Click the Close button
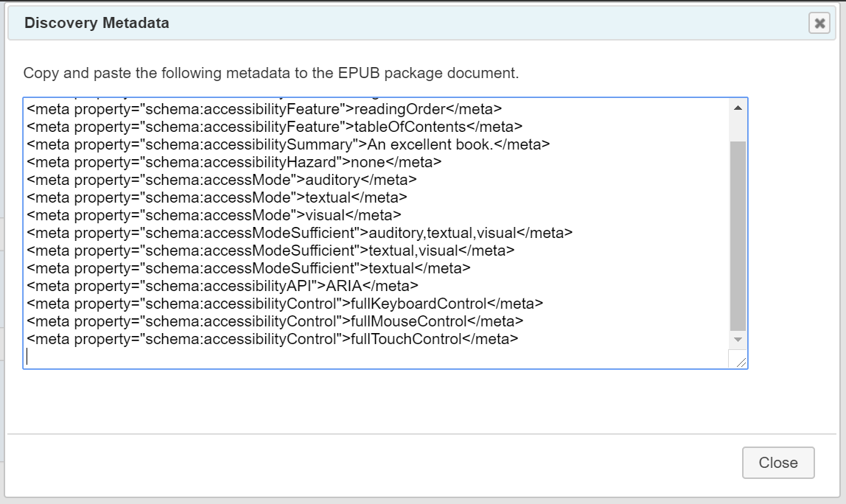846x504 pixels. tap(778, 463)
